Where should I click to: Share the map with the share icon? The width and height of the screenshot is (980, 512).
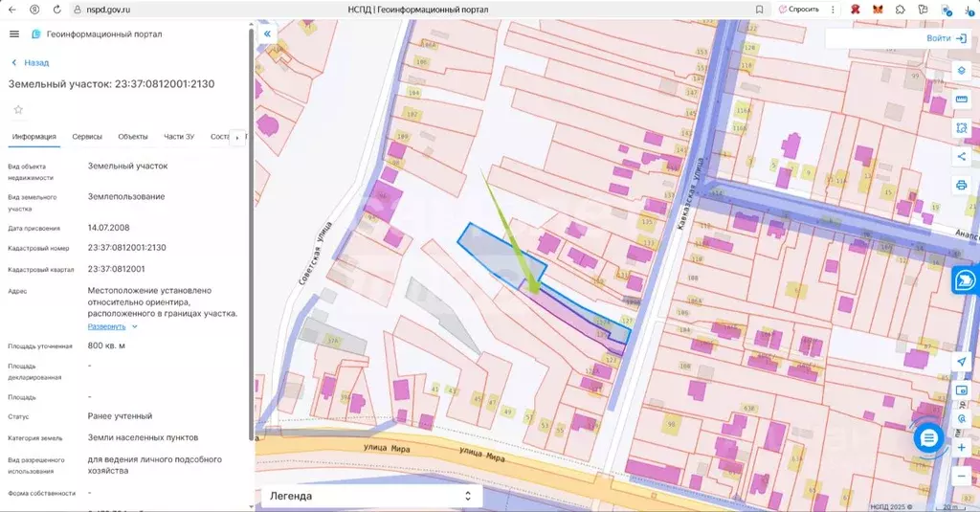tap(961, 156)
